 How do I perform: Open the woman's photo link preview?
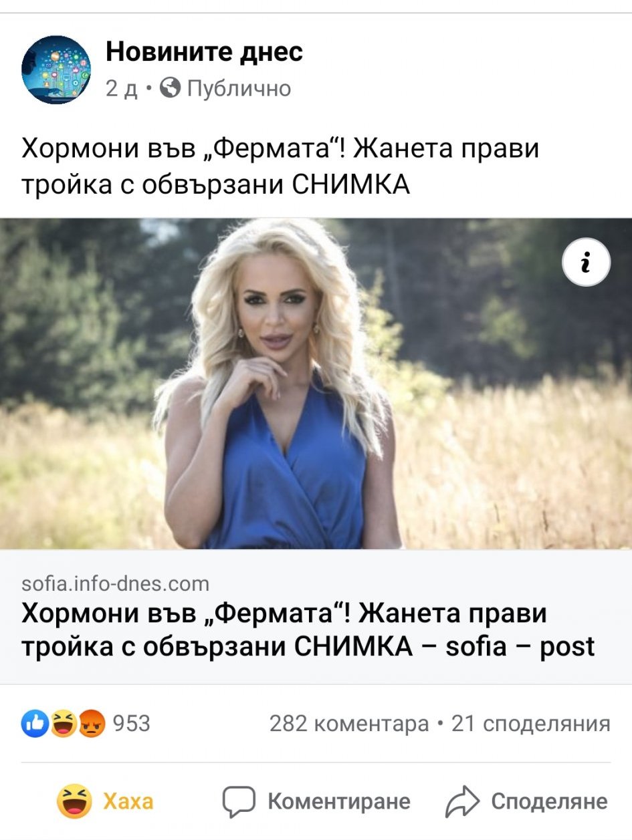[316, 384]
